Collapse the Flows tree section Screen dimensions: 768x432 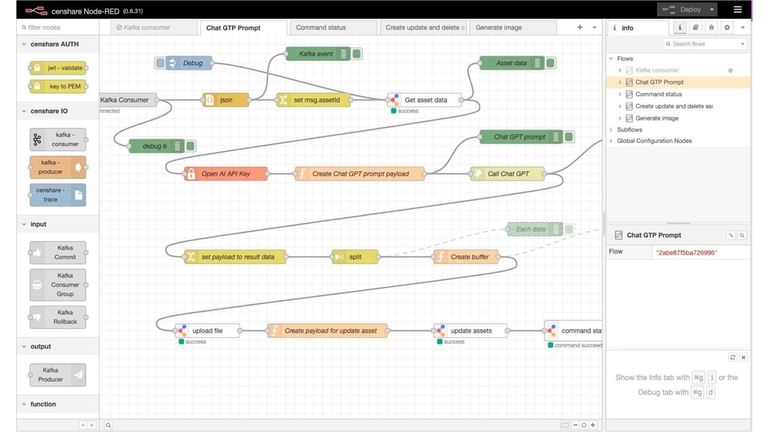[x=611, y=58]
